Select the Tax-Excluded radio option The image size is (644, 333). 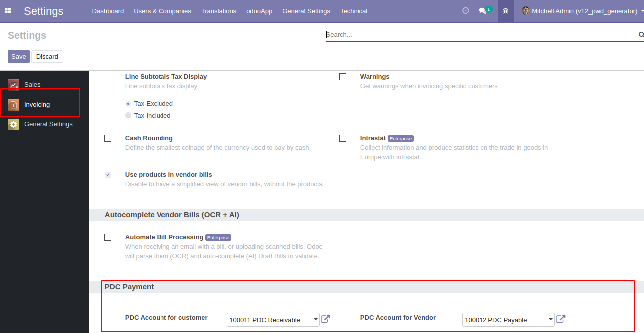[x=128, y=104]
